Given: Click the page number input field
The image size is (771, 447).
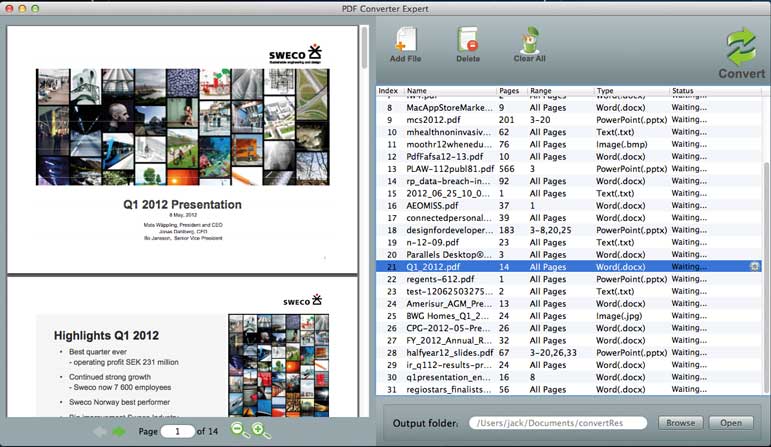Looking at the screenshot, I should 177,431.
